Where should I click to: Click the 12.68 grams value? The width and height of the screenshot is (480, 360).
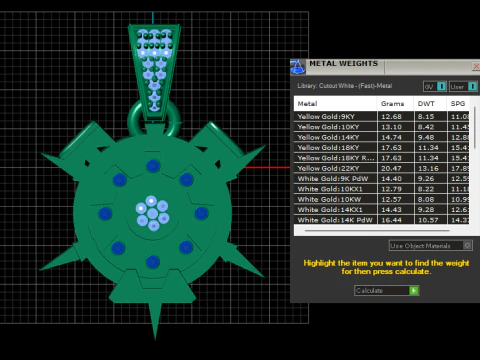[x=391, y=117]
